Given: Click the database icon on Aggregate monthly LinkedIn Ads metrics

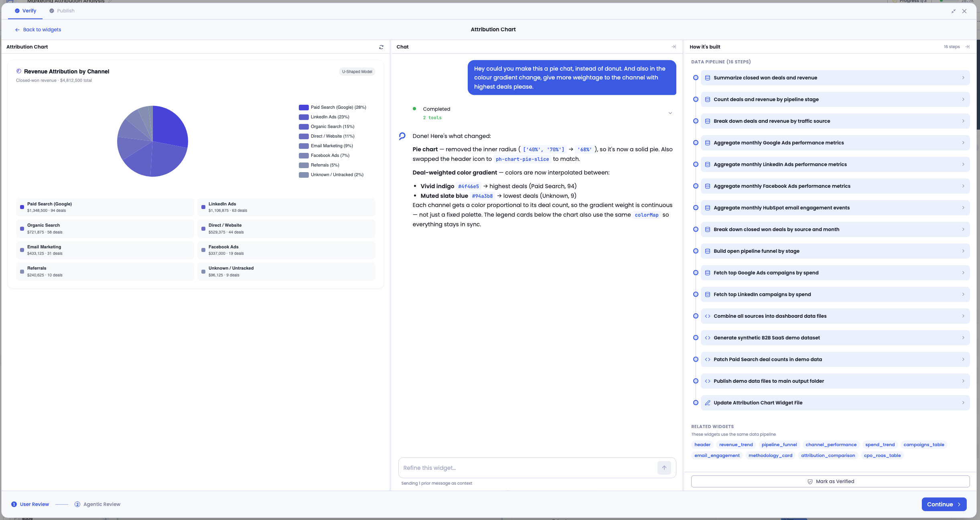Looking at the screenshot, I should (708, 165).
